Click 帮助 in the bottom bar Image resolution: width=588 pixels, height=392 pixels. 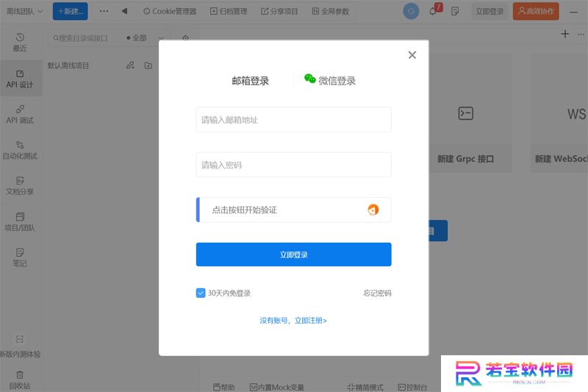click(x=224, y=387)
